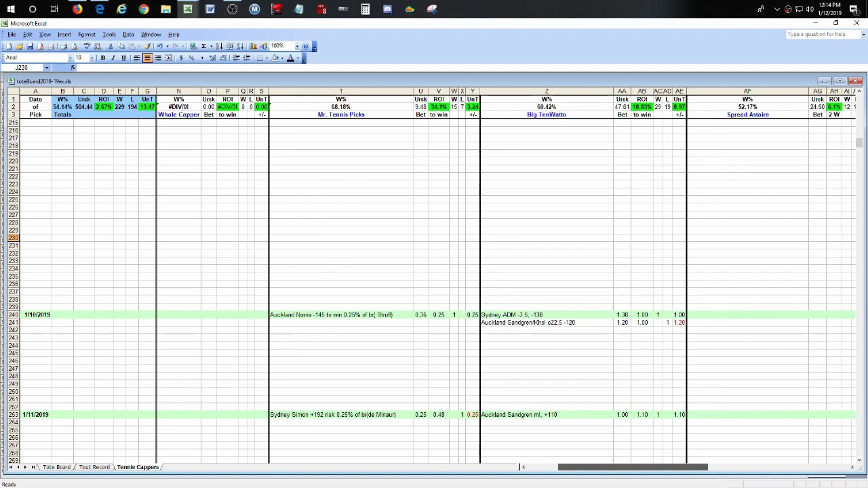Viewport: 868px width, 488px height.
Task: Click the Undo arrow icon
Action: [159, 46]
